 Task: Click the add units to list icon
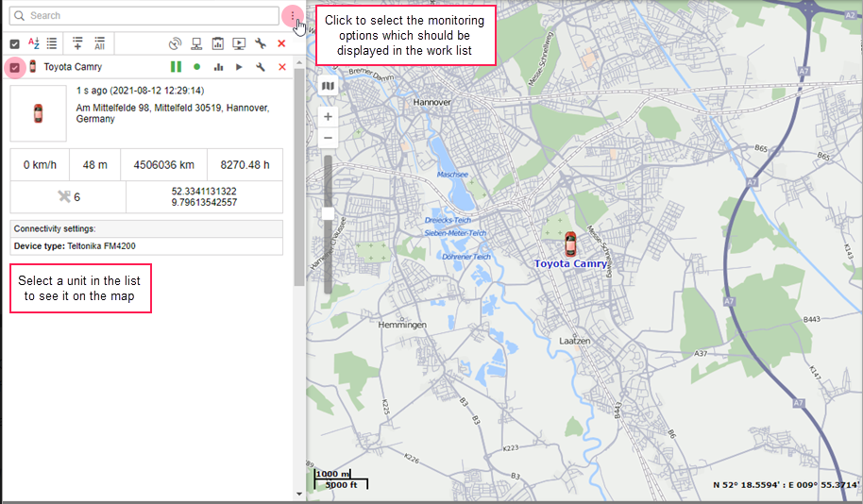coord(77,43)
